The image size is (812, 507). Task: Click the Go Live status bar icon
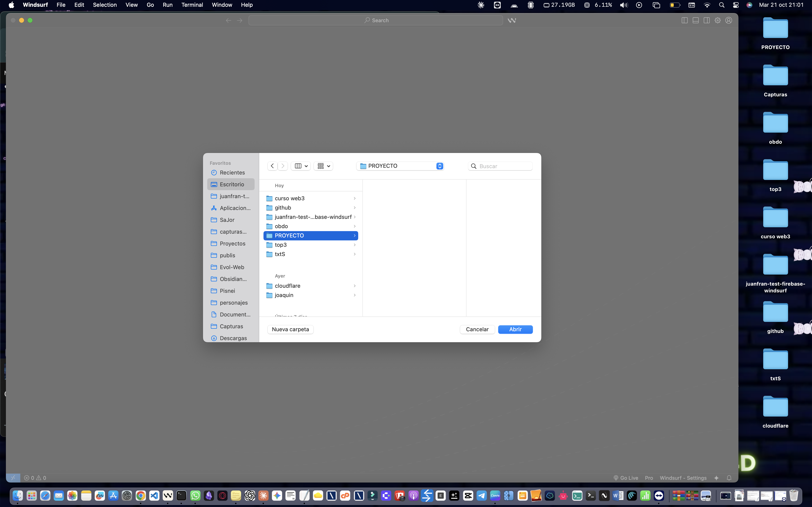click(x=626, y=478)
